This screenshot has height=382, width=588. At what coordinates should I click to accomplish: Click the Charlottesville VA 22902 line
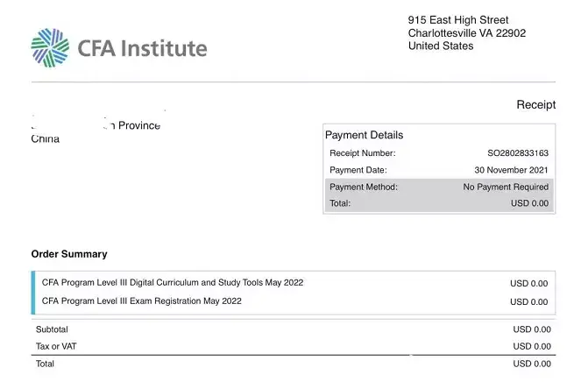tap(467, 33)
